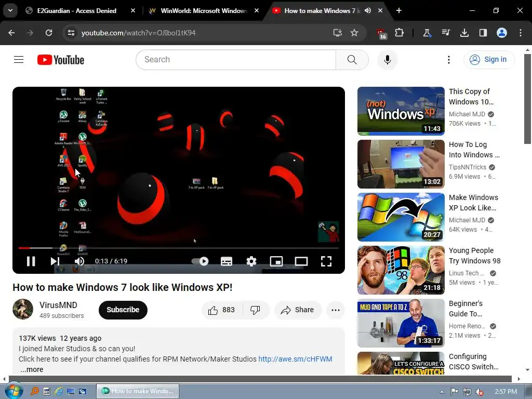Go back to the previous page
The width and height of the screenshot is (532, 399).
point(11,33)
